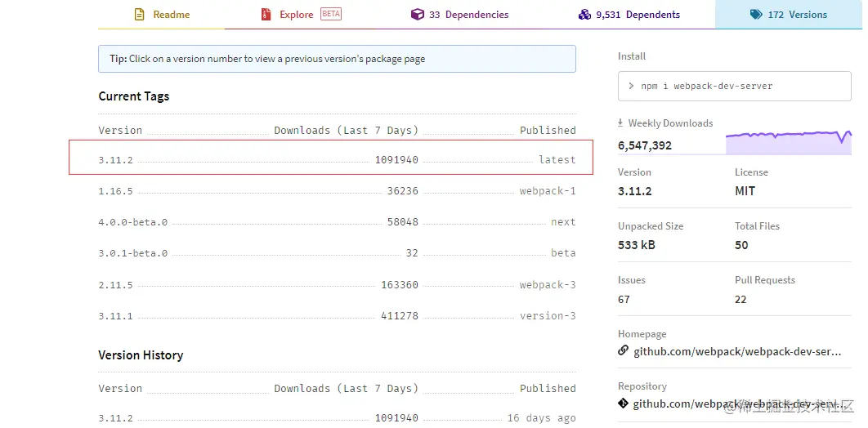Click the Dependencies cube icon

coord(418,15)
